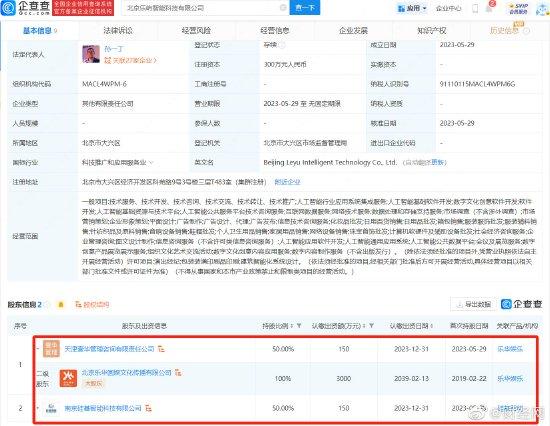Open the SVIP membership icon
The height and width of the screenshot is (426, 550).
[x=518, y=8]
